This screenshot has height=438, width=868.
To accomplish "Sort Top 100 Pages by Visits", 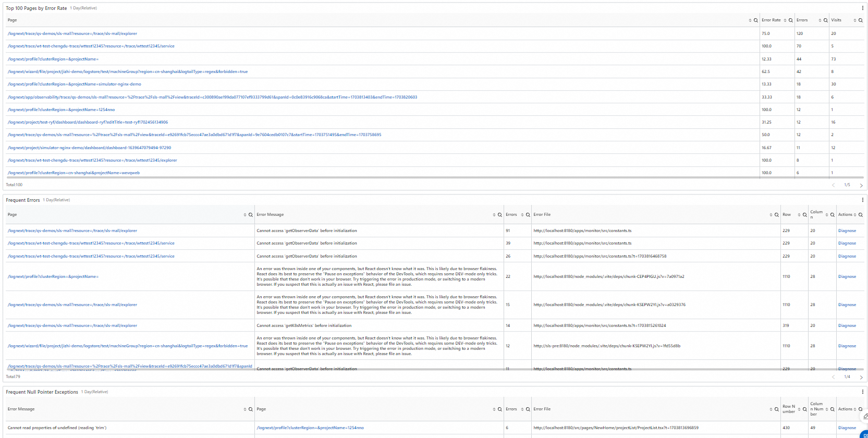I will 855,20.
